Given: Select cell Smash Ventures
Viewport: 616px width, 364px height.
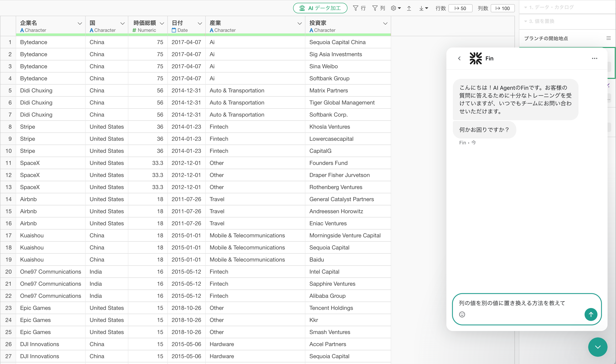Looking at the screenshot, I should 348,332.
